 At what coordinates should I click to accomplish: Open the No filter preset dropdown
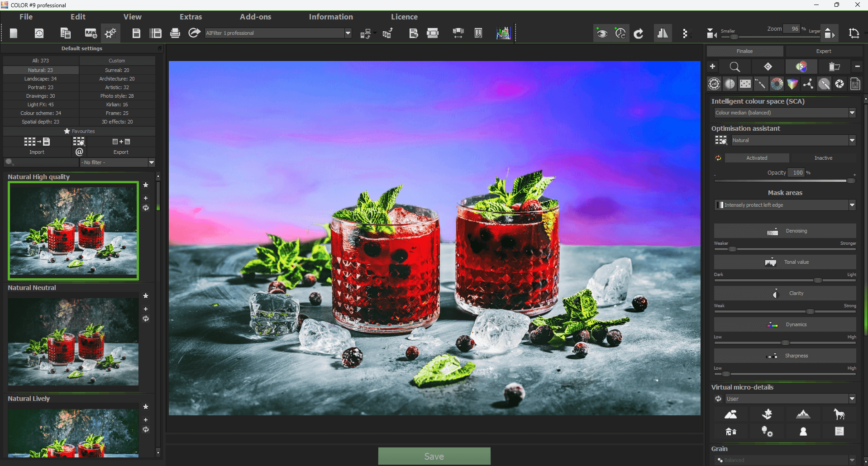click(x=118, y=162)
